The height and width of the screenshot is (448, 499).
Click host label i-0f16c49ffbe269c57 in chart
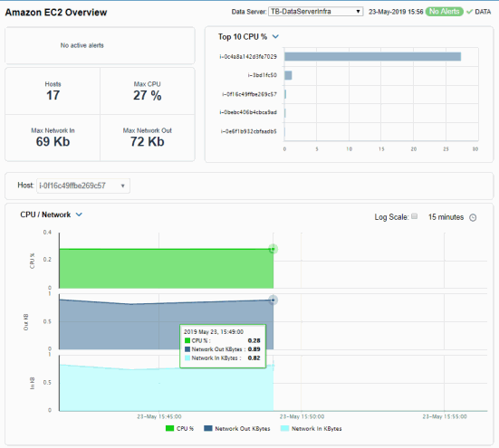click(x=250, y=94)
